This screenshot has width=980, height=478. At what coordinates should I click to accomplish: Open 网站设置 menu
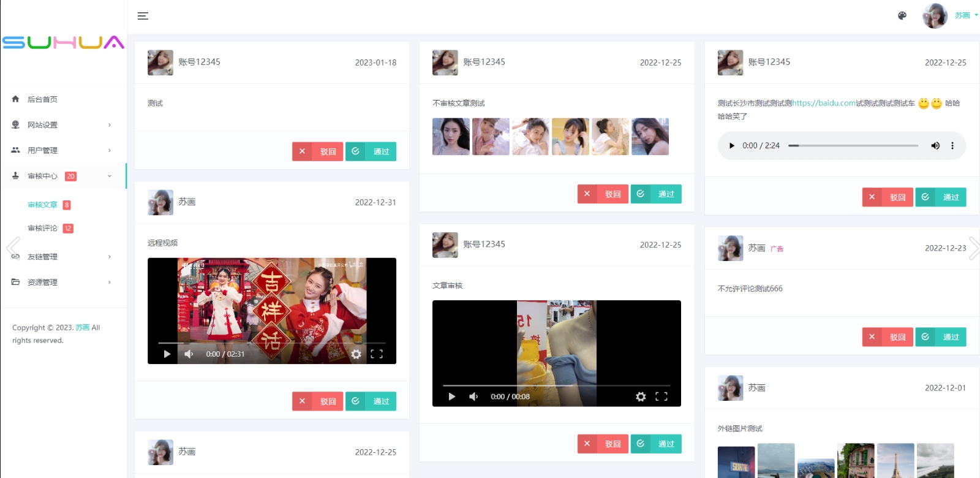pos(64,125)
